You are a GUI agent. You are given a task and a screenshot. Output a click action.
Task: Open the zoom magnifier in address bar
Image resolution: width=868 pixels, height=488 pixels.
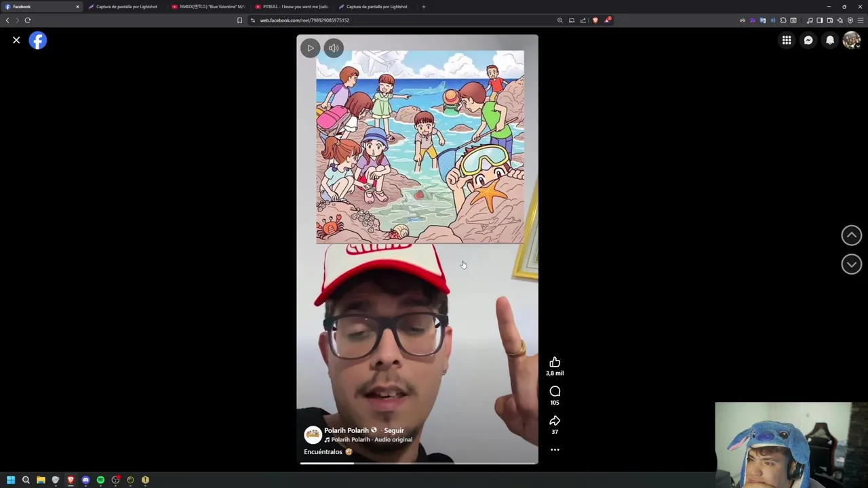pos(560,20)
